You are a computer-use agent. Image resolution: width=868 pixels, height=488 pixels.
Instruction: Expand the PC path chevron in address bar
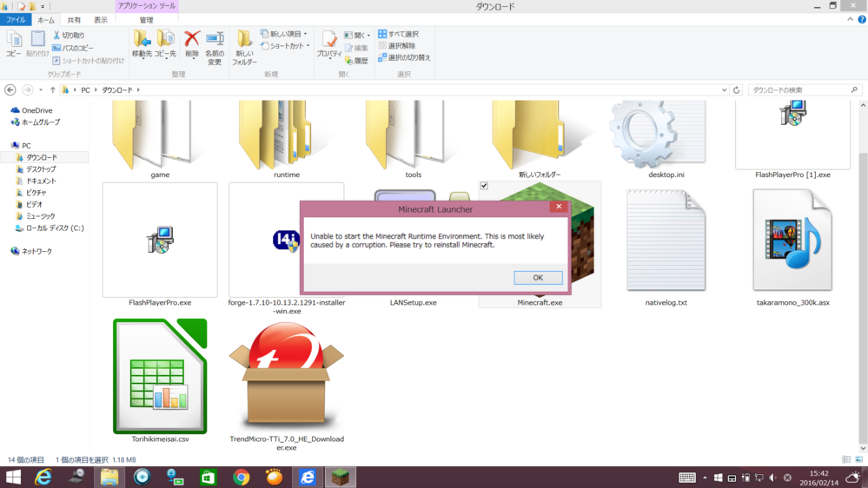tap(96, 89)
